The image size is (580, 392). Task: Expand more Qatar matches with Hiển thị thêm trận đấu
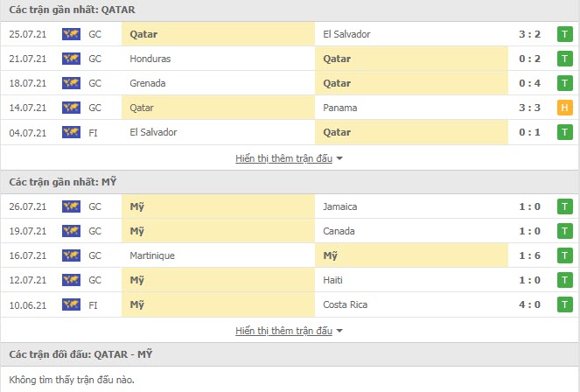click(x=283, y=158)
